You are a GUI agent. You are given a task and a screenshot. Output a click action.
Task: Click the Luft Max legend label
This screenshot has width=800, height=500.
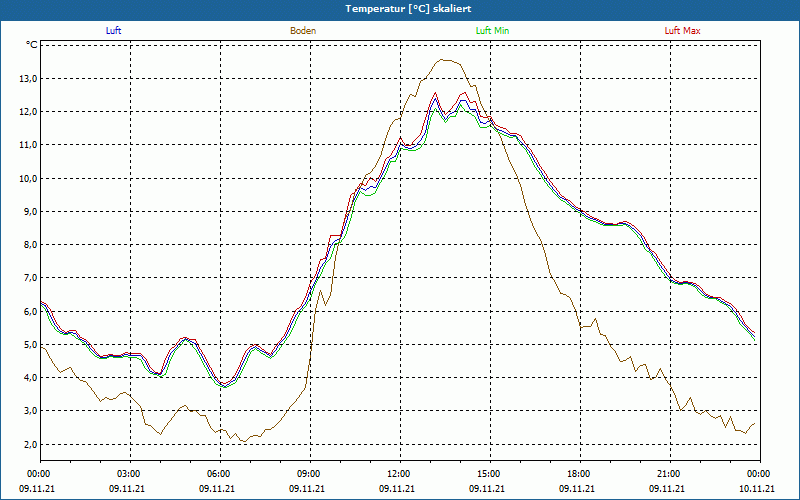[682, 31]
